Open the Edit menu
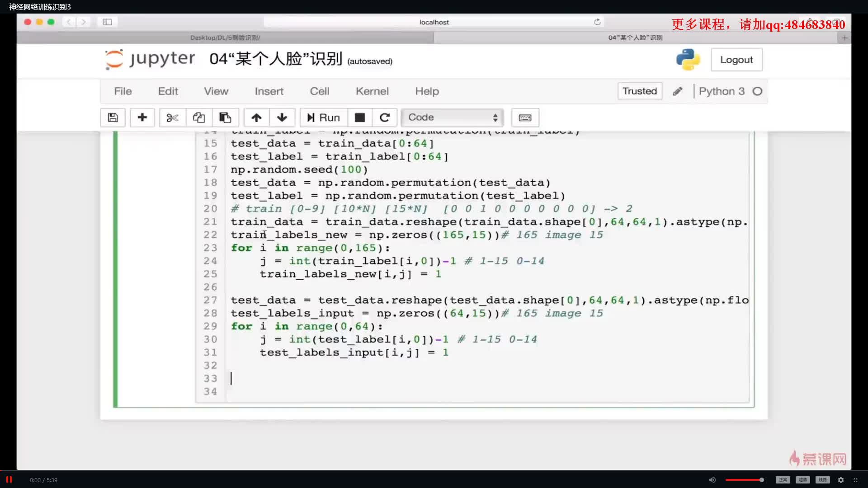 168,91
